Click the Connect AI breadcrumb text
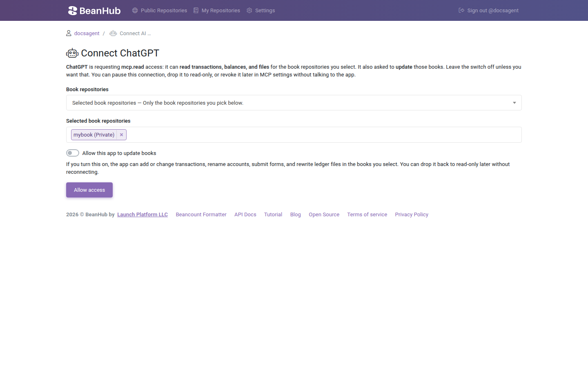Image resolution: width=588 pixels, height=368 pixels. 135,34
